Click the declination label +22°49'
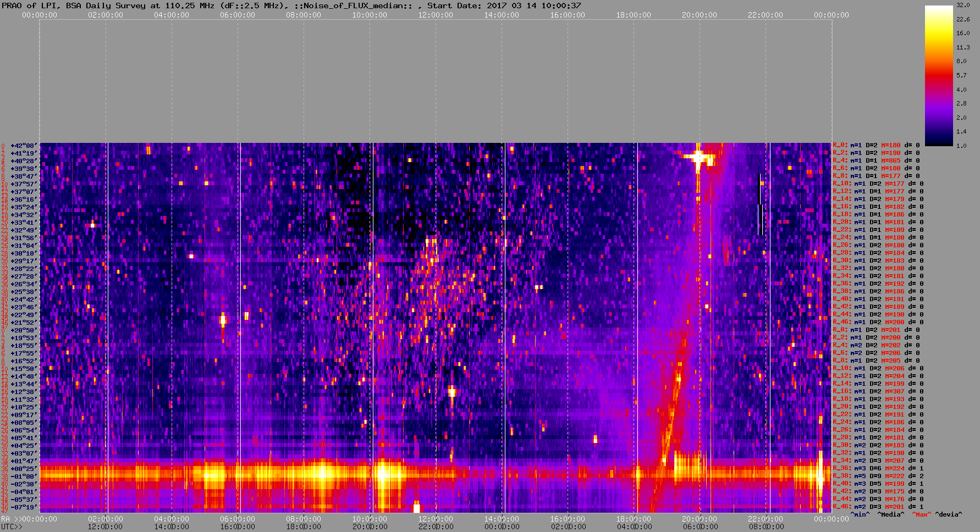This screenshot has height=532, width=980. pos(24,315)
